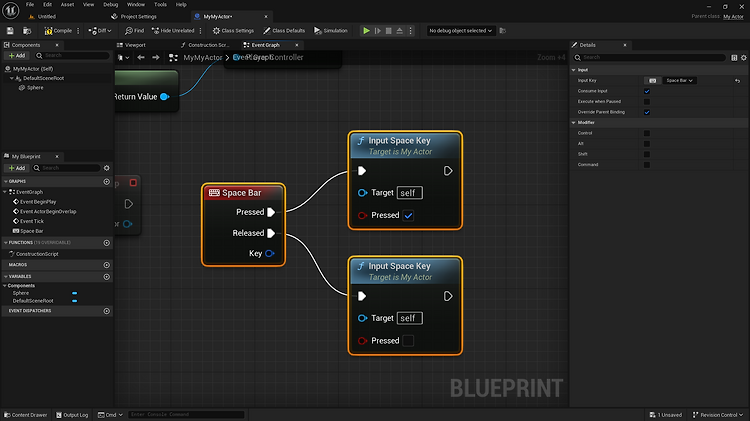Play the level in editor
Image resolution: width=750 pixels, height=421 pixels.
click(x=366, y=31)
